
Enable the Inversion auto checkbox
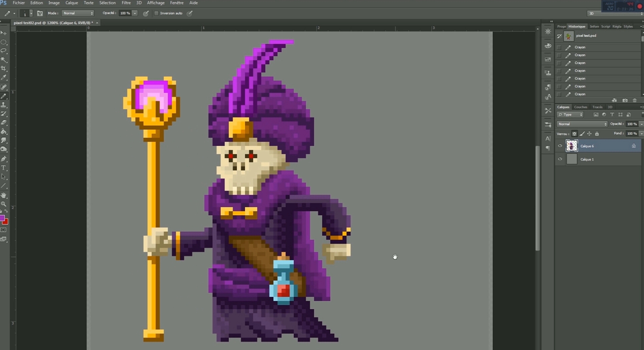[x=156, y=13]
